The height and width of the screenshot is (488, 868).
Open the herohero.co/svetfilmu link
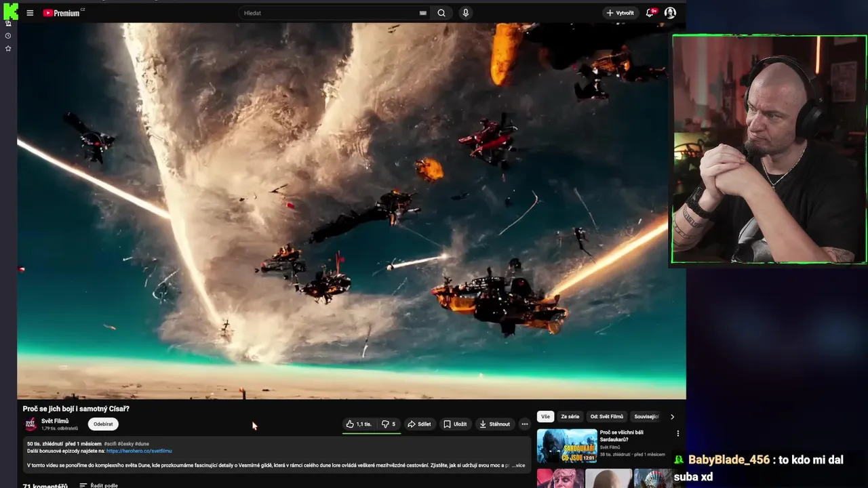139,451
